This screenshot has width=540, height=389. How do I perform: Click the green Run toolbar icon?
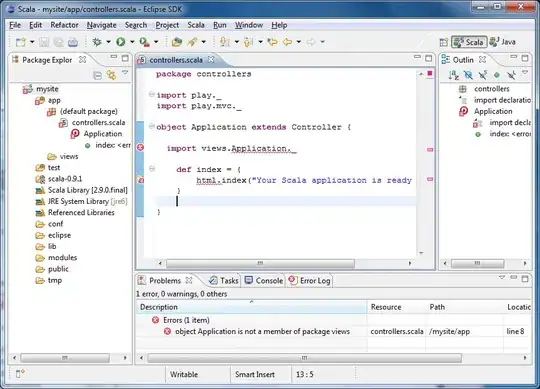click(121, 42)
